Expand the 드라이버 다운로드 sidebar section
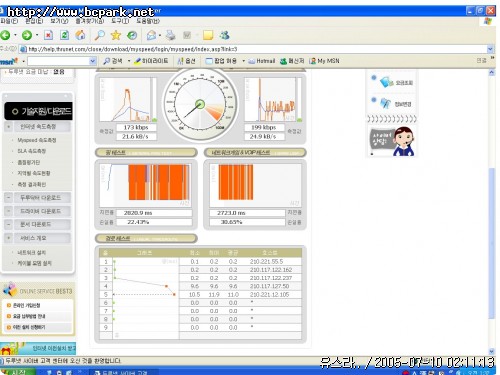500x375 pixels. pyautogui.click(x=9, y=211)
